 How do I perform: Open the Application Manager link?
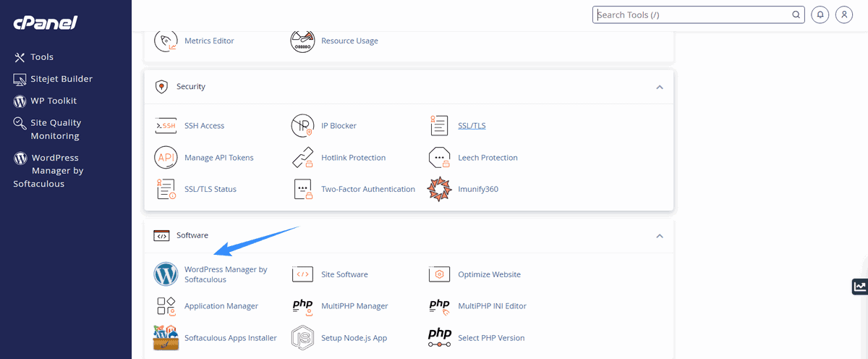click(221, 306)
